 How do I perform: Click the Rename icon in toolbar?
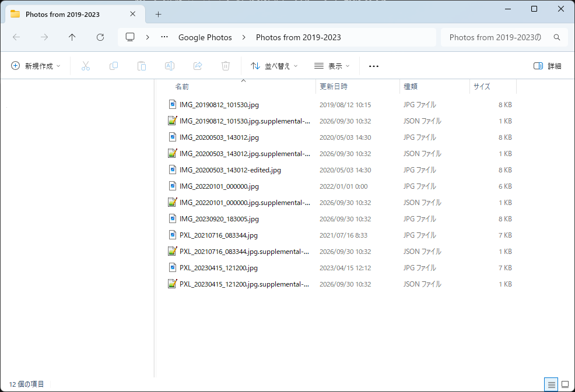pos(170,66)
